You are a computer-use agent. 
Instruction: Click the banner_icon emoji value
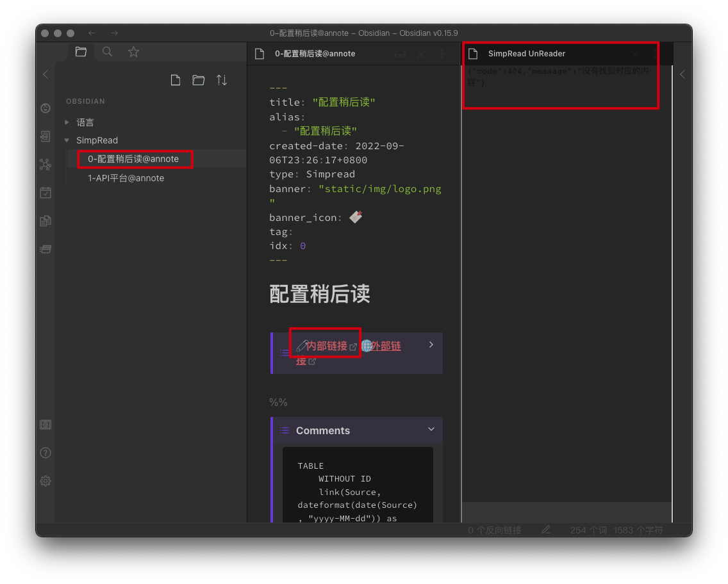[x=356, y=216]
